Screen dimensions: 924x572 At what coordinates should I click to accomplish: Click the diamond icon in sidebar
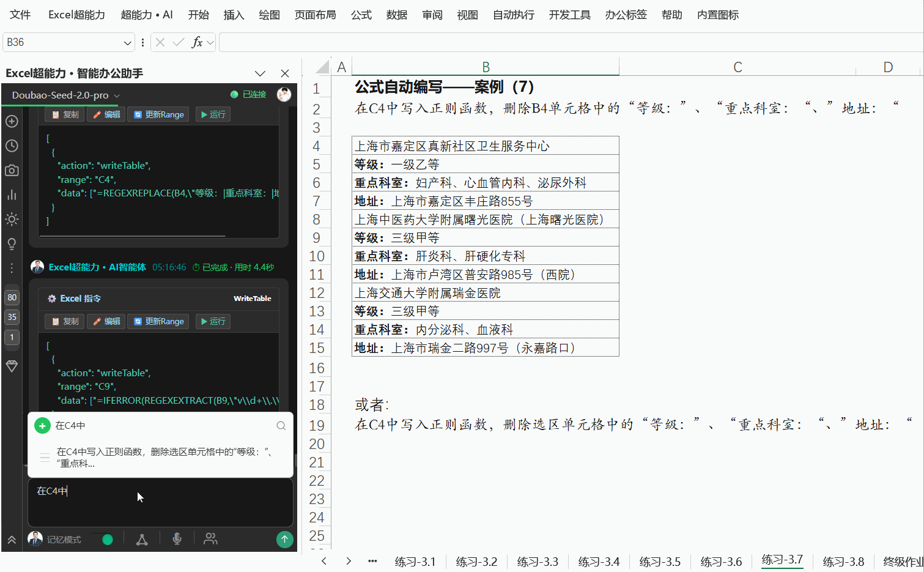(12, 366)
